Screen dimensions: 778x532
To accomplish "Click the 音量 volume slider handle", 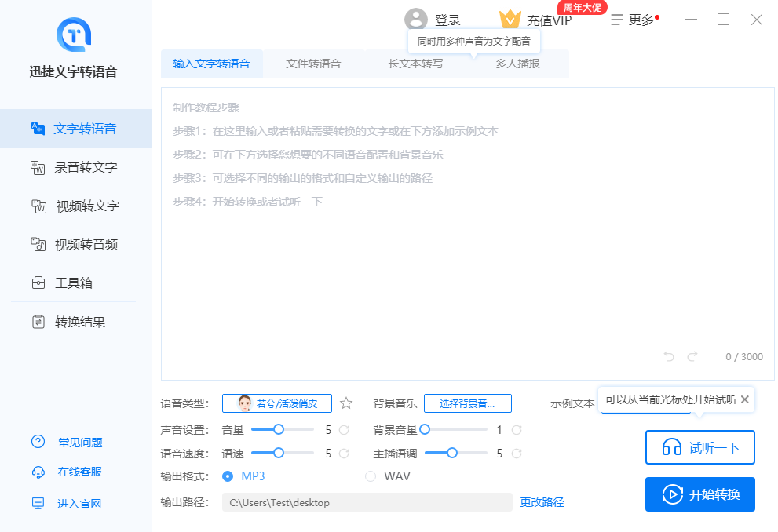I will pos(279,429).
